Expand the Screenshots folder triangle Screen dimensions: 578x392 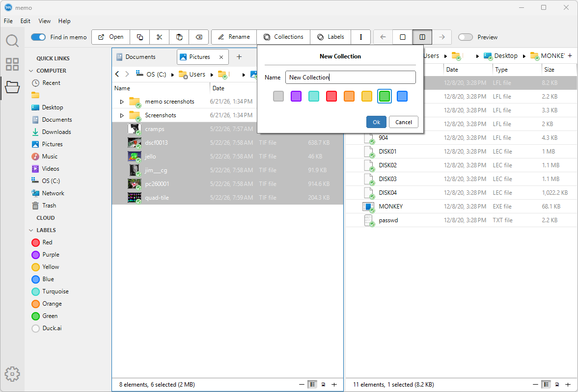[x=122, y=115]
